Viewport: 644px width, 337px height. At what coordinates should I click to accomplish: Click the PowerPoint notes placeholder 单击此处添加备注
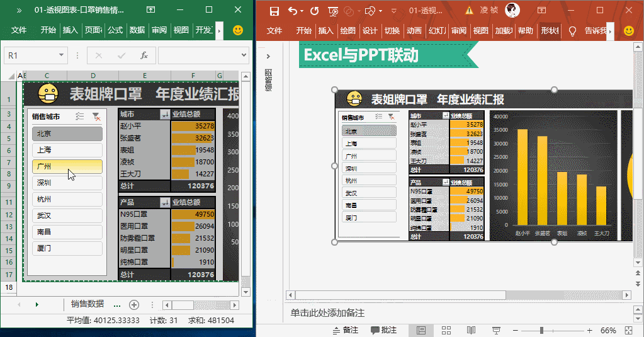tap(327, 313)
